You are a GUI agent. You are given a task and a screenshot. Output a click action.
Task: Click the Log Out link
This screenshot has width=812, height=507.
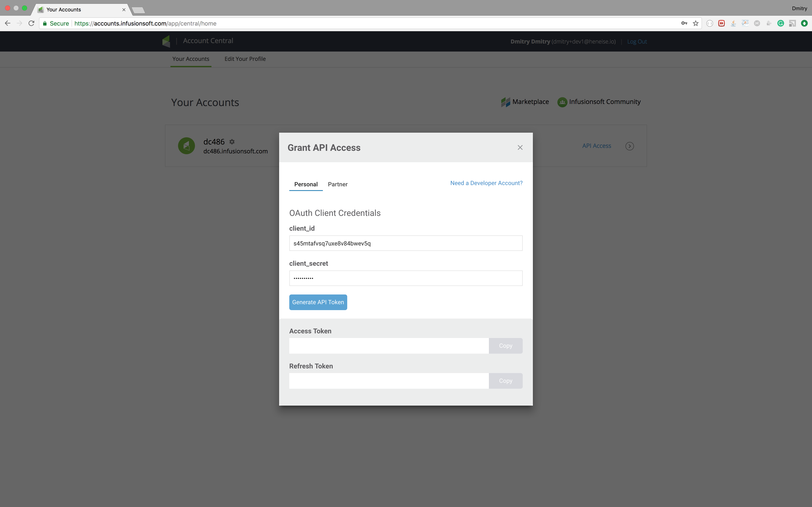636,42
